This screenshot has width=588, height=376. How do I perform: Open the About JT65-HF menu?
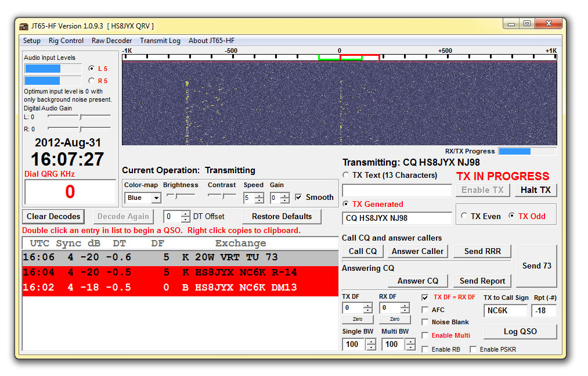(211, 41)
